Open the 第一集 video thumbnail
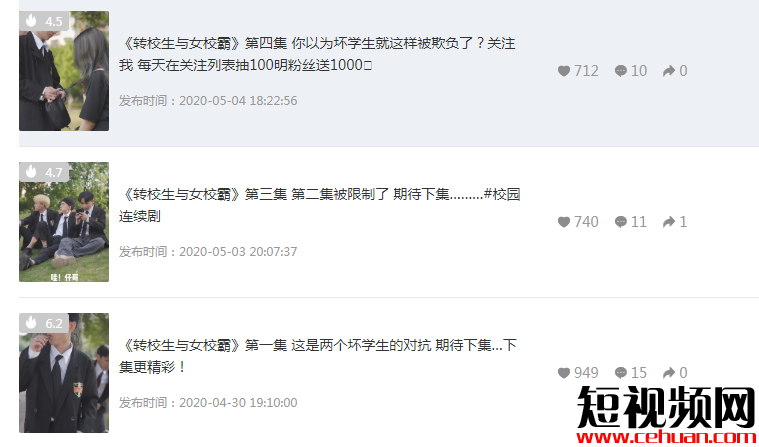This screenshot has width=759, height=447. [64, 373]
